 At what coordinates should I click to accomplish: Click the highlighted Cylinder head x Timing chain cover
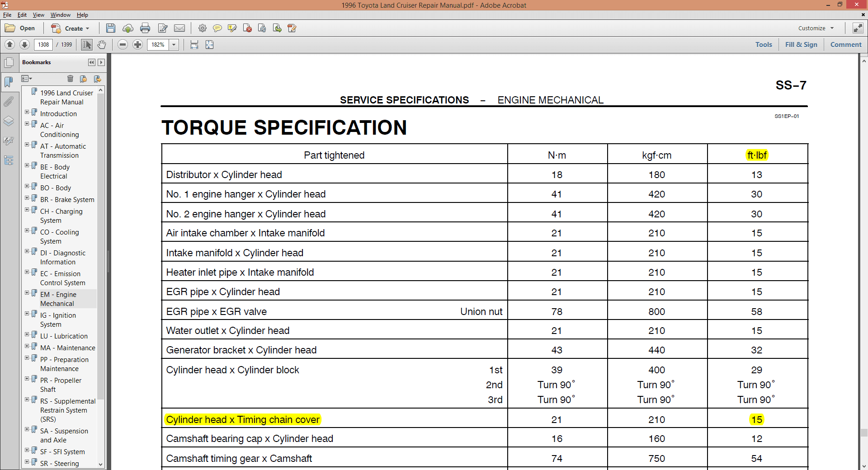pos(243,419)
